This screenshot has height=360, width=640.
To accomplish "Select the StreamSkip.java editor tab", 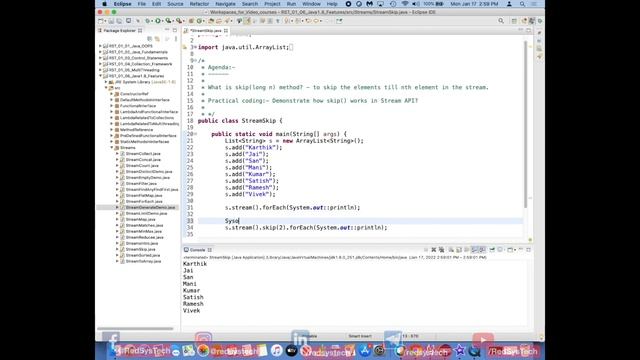I will [x=206, y=31].
